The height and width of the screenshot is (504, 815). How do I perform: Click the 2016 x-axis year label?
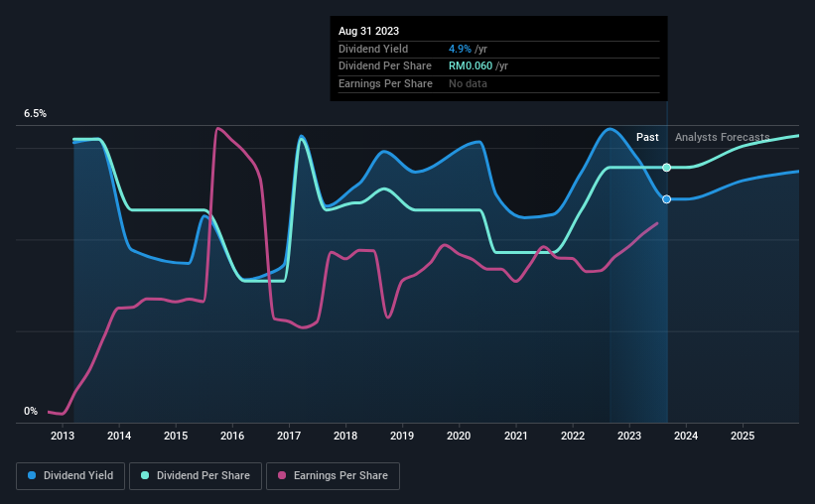click(x=232, y=436)
